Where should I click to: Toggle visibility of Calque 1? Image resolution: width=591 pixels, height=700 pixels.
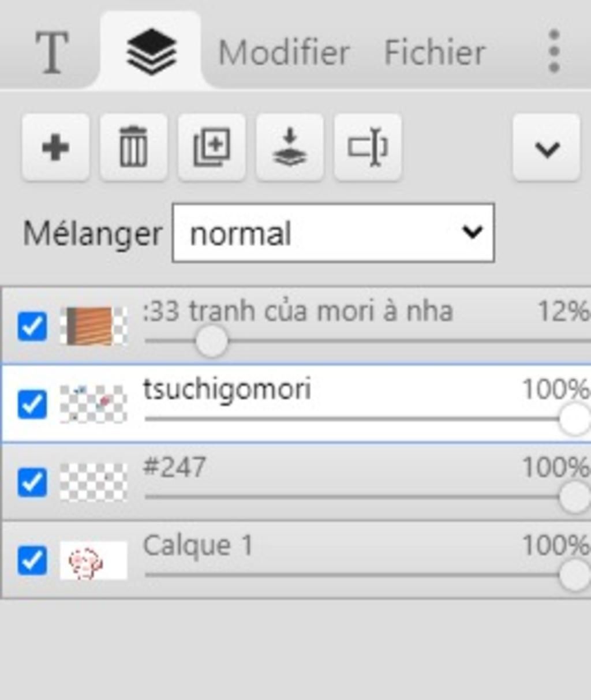pyautogui.click(x=32, y=560)
